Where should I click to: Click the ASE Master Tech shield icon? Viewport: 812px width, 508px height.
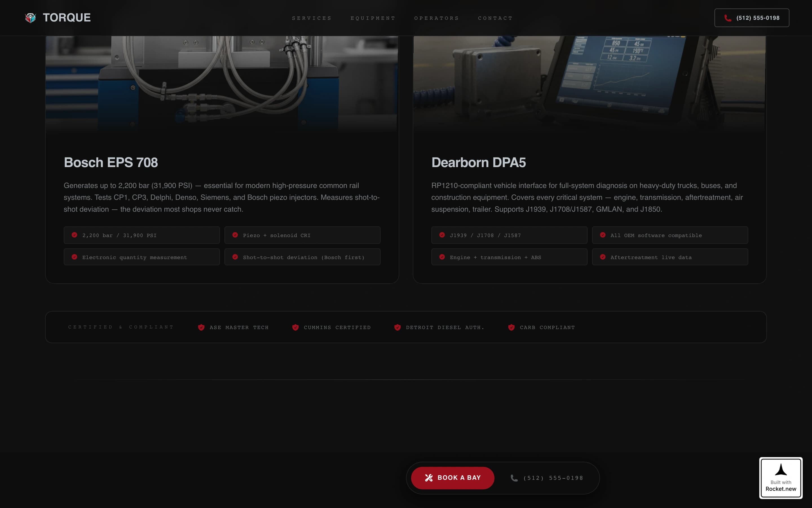coord(201,327)
